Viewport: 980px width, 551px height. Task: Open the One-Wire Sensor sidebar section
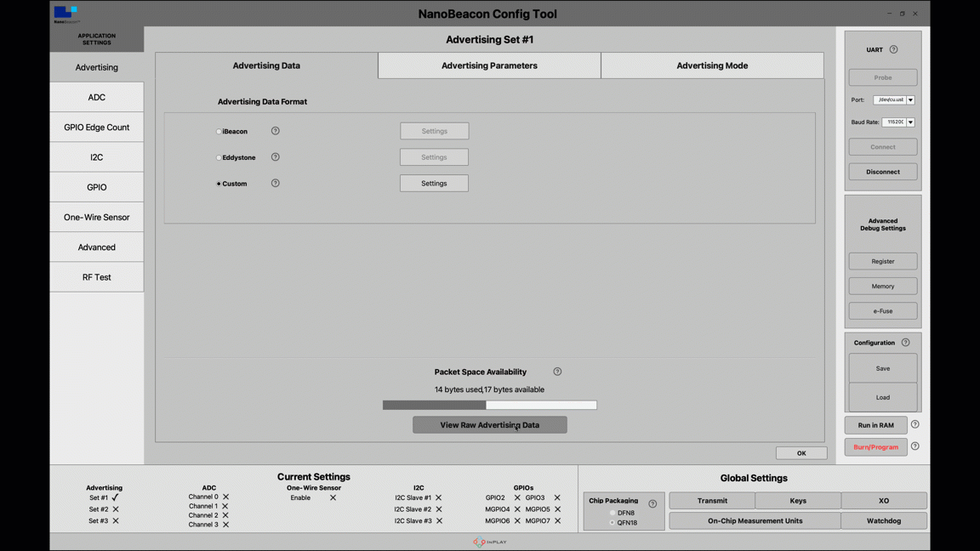(x=96, y=218)
